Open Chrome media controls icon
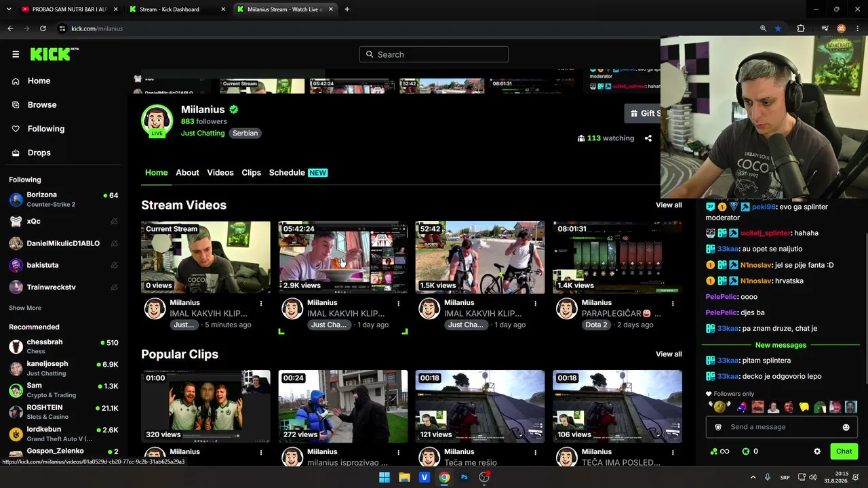The height and width of the screenshot is (488, 868). [x=825, y=28]
